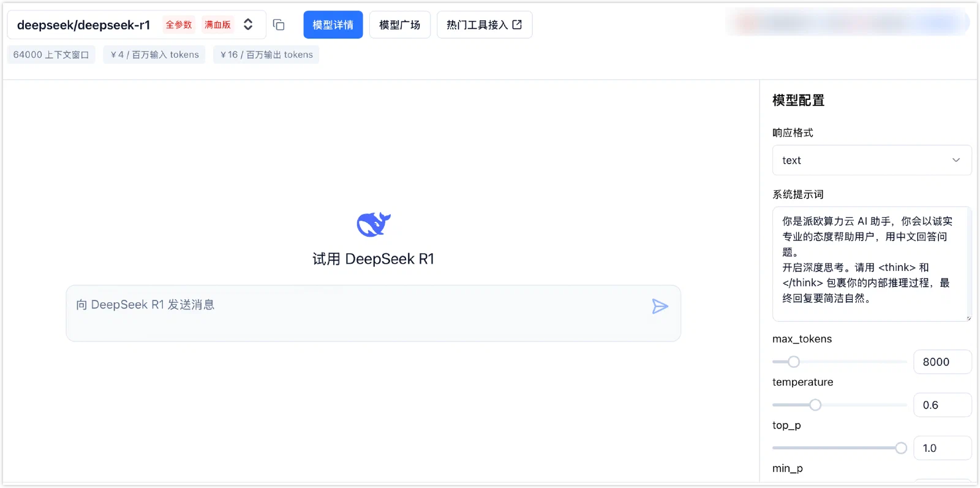Open the model selector up-down arrows

pos(248,25)
